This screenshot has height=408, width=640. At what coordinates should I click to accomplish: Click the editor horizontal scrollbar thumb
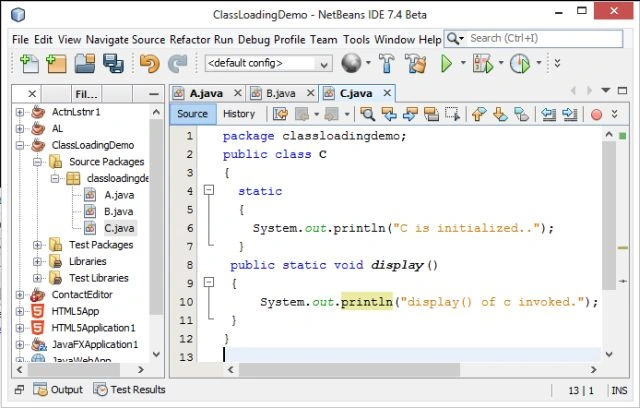(x=349, y=370)
